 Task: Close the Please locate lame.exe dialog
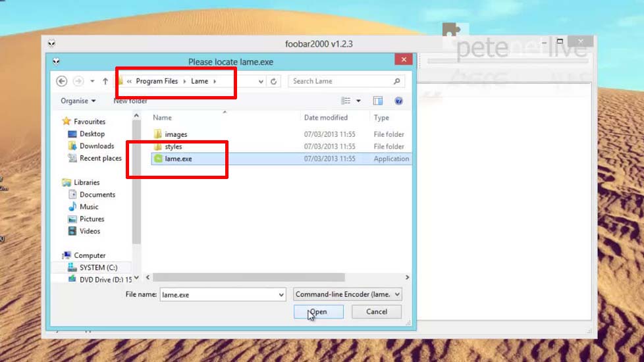tap(404, 59)
